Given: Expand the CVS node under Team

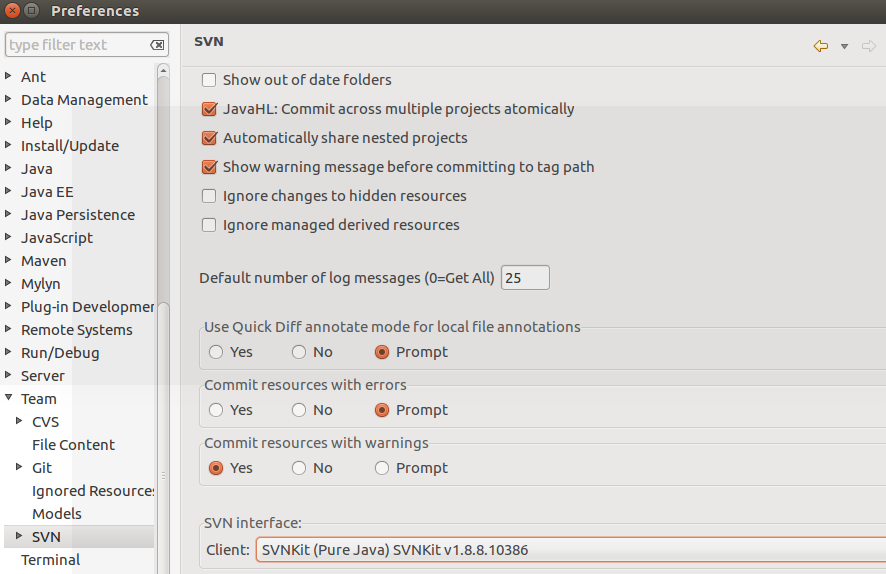Looking at the screenshot, I should tap(19, 420).
